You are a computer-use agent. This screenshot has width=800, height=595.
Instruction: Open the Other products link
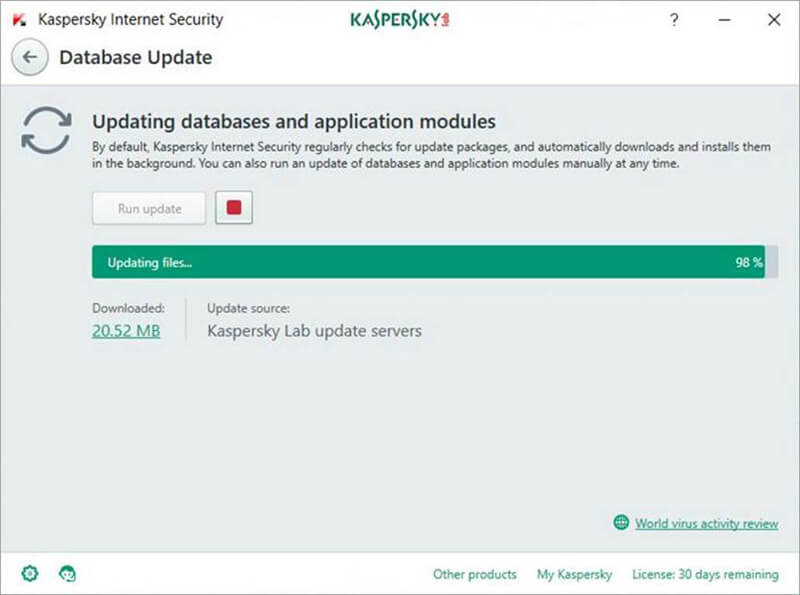(x=474, y=574)
